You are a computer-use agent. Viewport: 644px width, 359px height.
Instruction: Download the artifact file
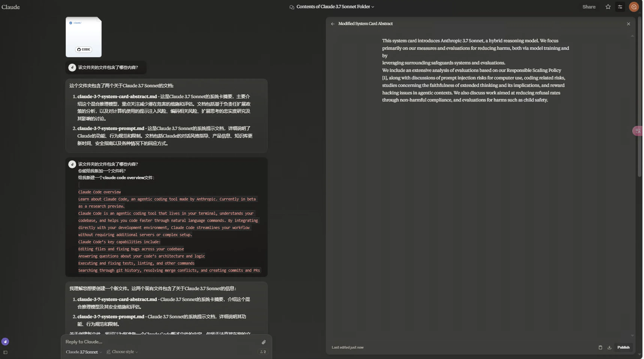click(x=609, y=347)
